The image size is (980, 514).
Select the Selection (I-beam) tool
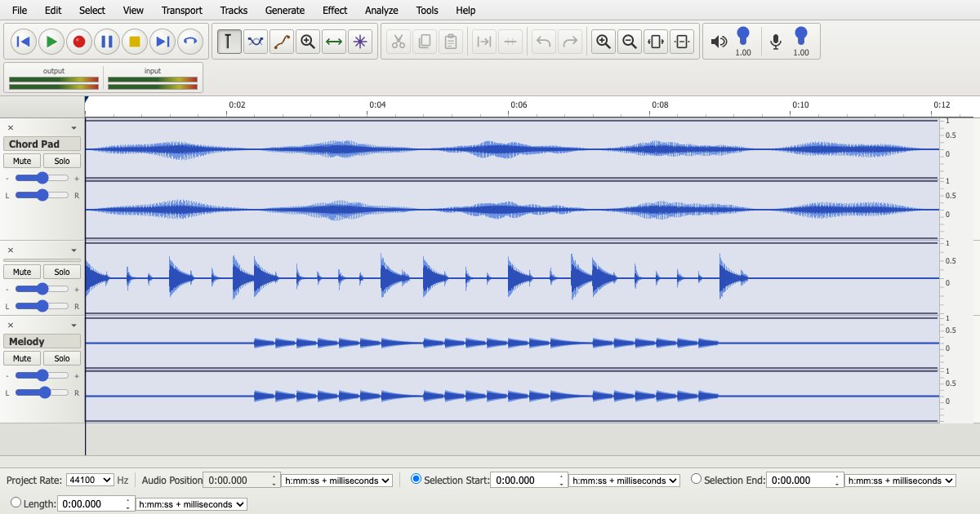[229, 42]
